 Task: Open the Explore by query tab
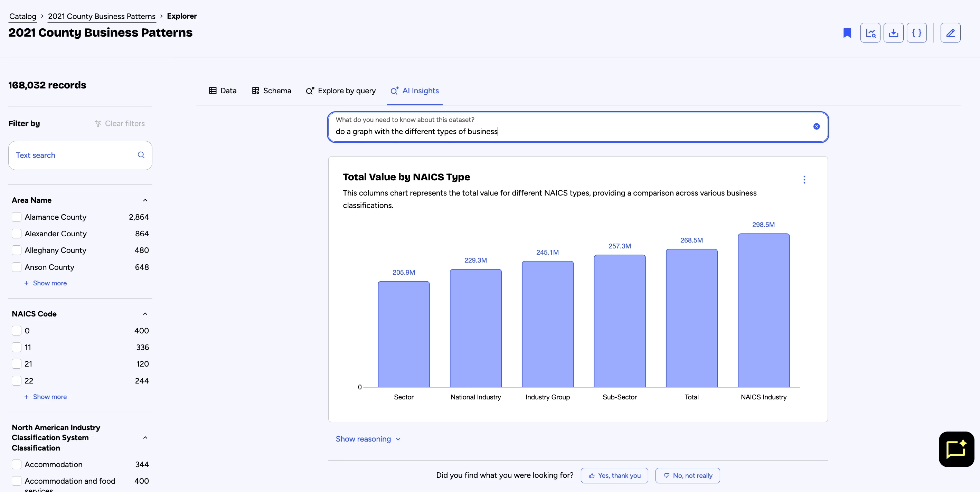pos(341,91)
